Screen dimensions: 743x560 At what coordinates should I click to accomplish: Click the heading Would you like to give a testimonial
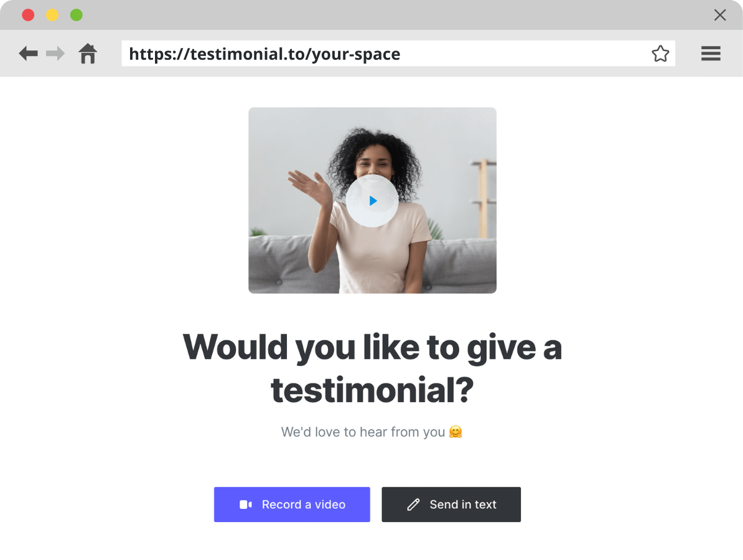pyautogui.click(x=372, y=368)
